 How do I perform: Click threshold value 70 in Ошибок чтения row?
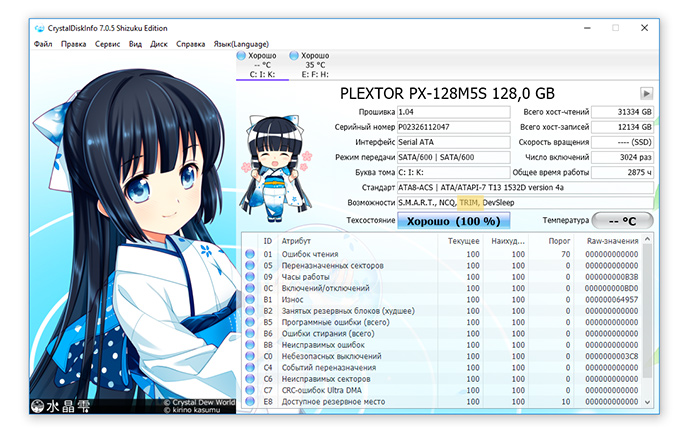pos(566,254)
